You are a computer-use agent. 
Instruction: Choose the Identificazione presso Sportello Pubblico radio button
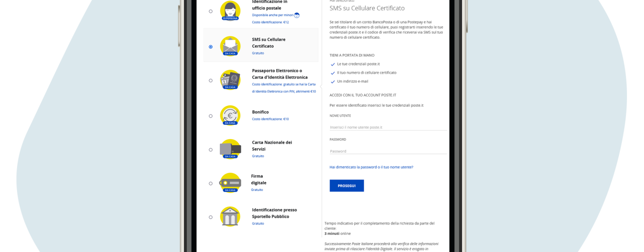pos(210,217)
